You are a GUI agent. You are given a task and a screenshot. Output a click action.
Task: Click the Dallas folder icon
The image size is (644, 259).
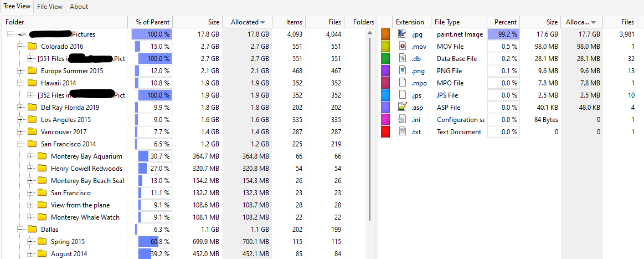[33, 229]
